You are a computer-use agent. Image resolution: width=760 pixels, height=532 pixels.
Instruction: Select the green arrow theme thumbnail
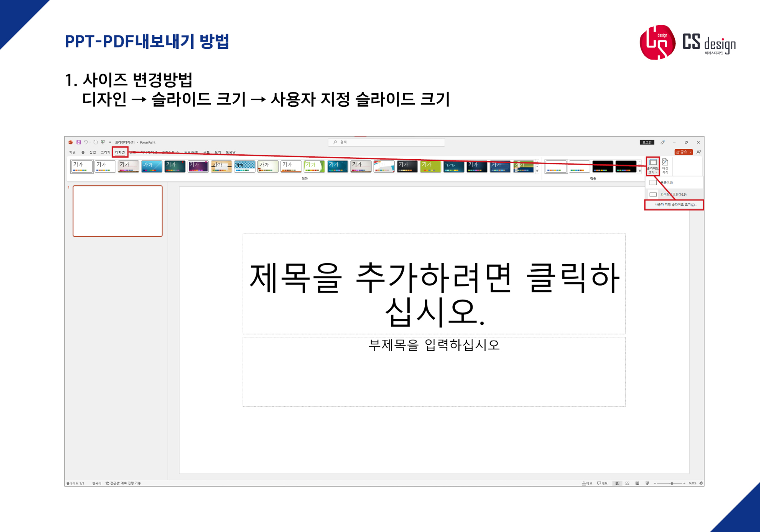click(314, 166)
